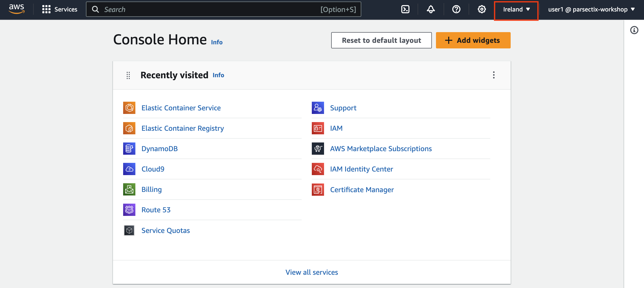Open Recently visited widget options menu
The width and height of the screenshot is (644, 288).
494,75
